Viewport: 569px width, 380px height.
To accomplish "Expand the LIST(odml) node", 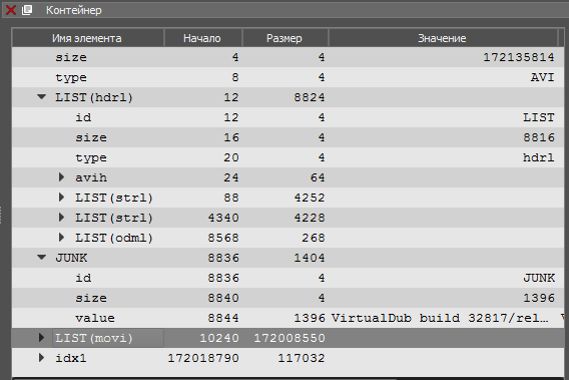I will coord(61,237).
